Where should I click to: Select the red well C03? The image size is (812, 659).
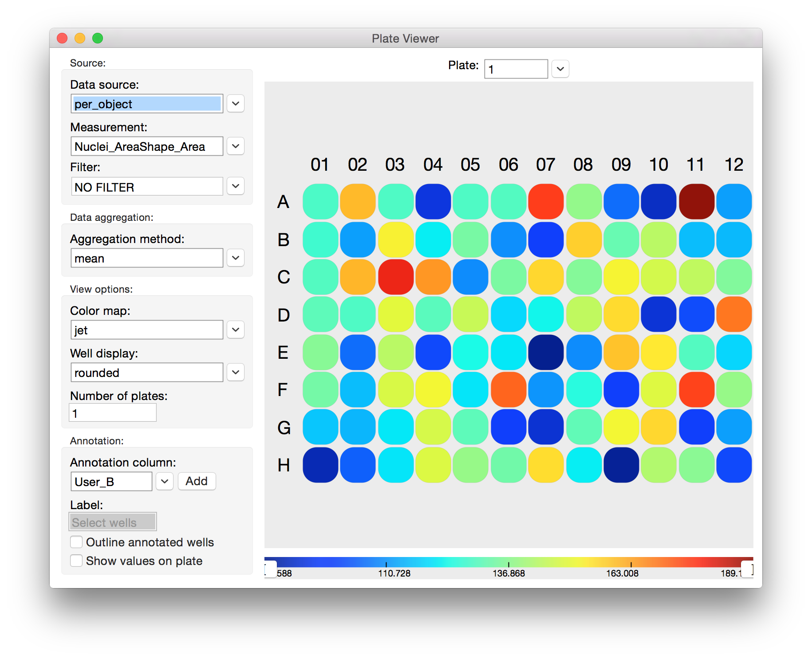(x=396, y=277)
